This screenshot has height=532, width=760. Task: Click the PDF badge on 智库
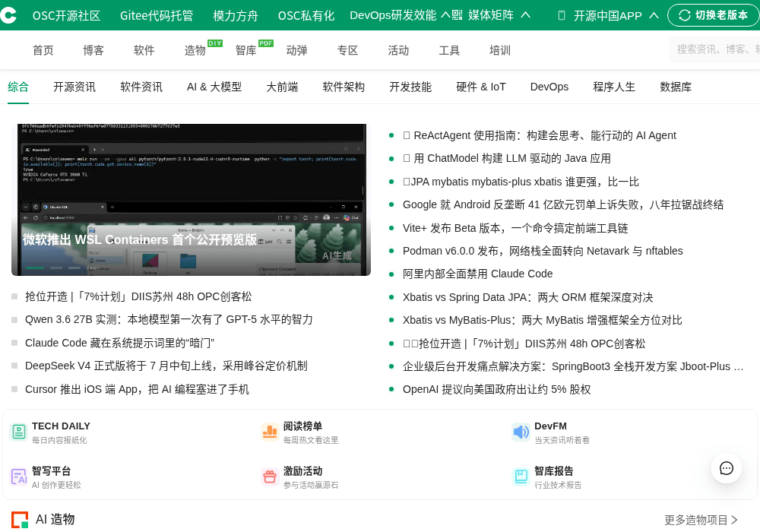click(265, 43)
